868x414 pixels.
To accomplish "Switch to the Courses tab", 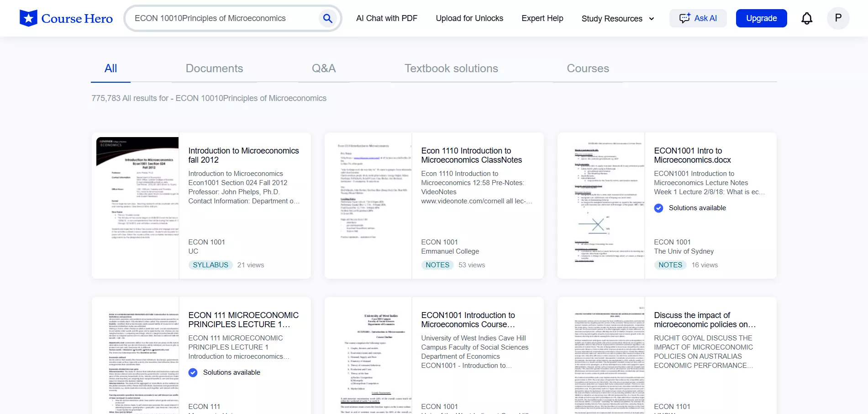I will pyautogui.click(x=588, y=69).
